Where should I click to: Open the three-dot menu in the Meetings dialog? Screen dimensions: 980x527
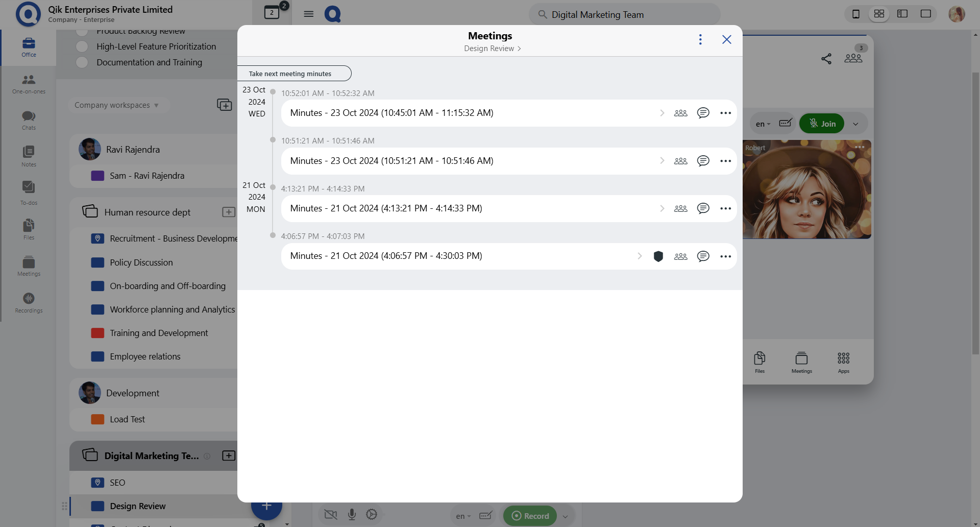point(700,39)
